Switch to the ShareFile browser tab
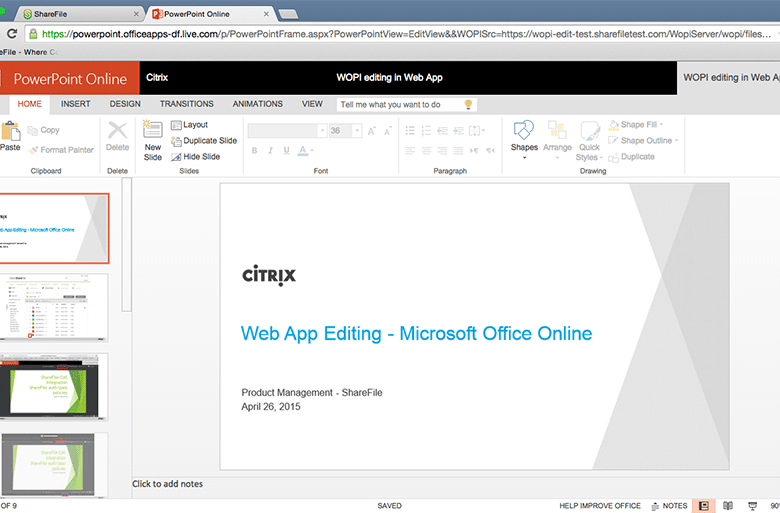780x513 pixels. pos(79,14)
